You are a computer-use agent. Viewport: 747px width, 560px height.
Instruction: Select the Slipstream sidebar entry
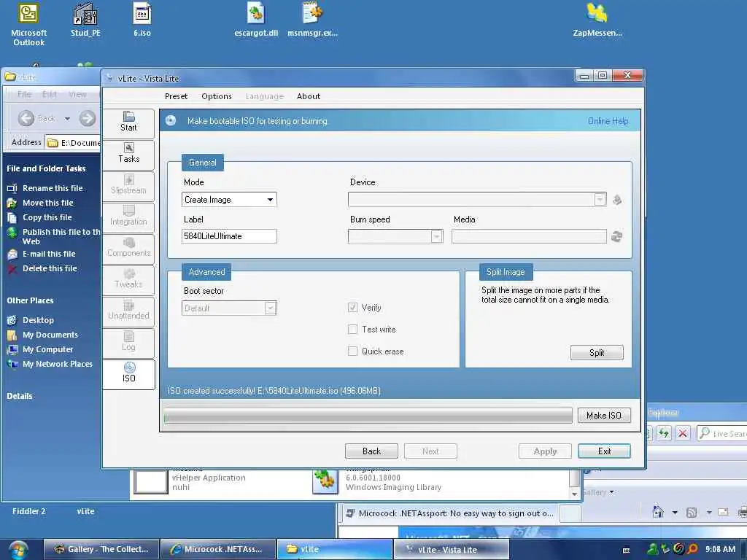pyautogui.click(x=128, y=185)
